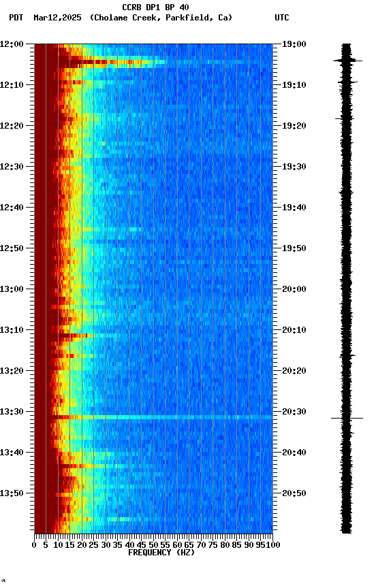The height and width of the screenshot is (588, 376).
Task: Click the '12:00' PDT time label
Action: click(x=12, y=44)
